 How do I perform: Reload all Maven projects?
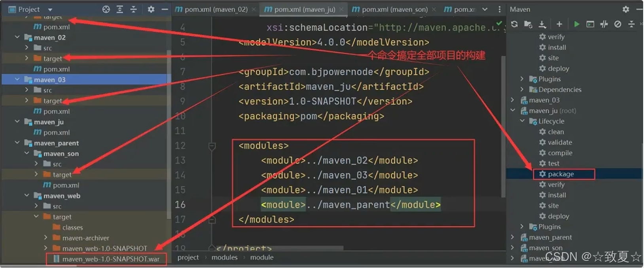tap(514, 24)
